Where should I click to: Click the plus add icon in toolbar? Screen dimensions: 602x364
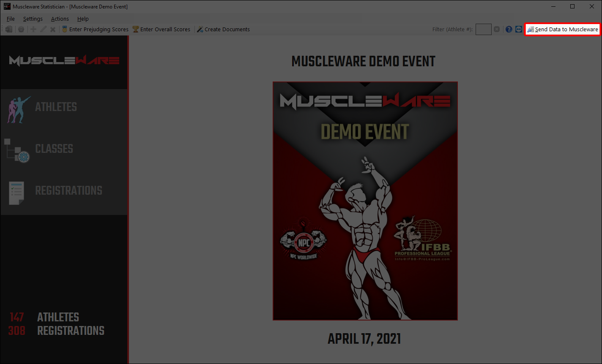click(x=33, y=30)
